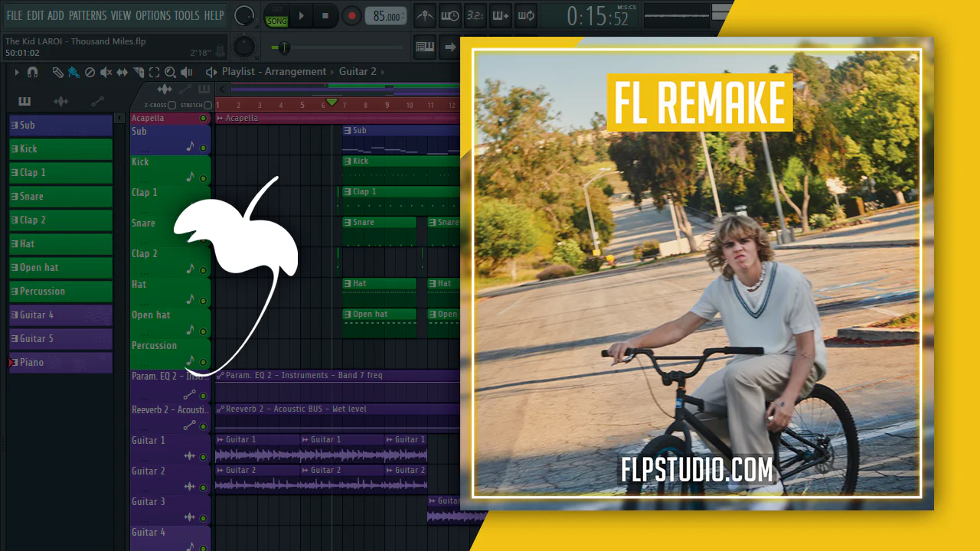The height and width of the screenshot is (551, 980).
Task: Toggle the Z-CROSS checkbox
Action: click(172, 106)
